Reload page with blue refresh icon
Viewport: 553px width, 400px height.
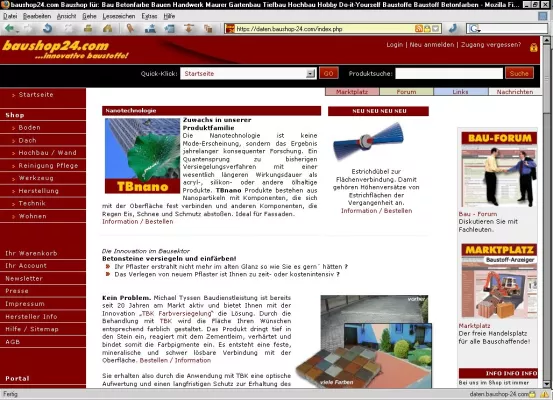click(47, 29)
